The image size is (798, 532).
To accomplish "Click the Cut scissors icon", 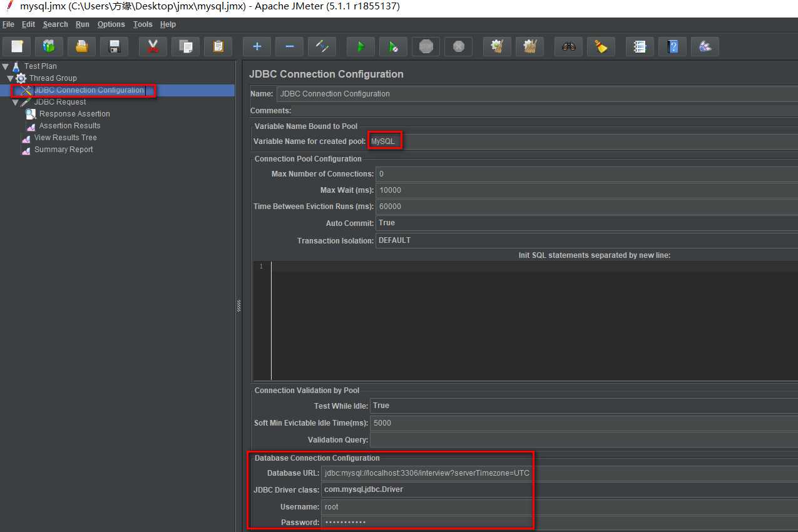I will (153, 46).
